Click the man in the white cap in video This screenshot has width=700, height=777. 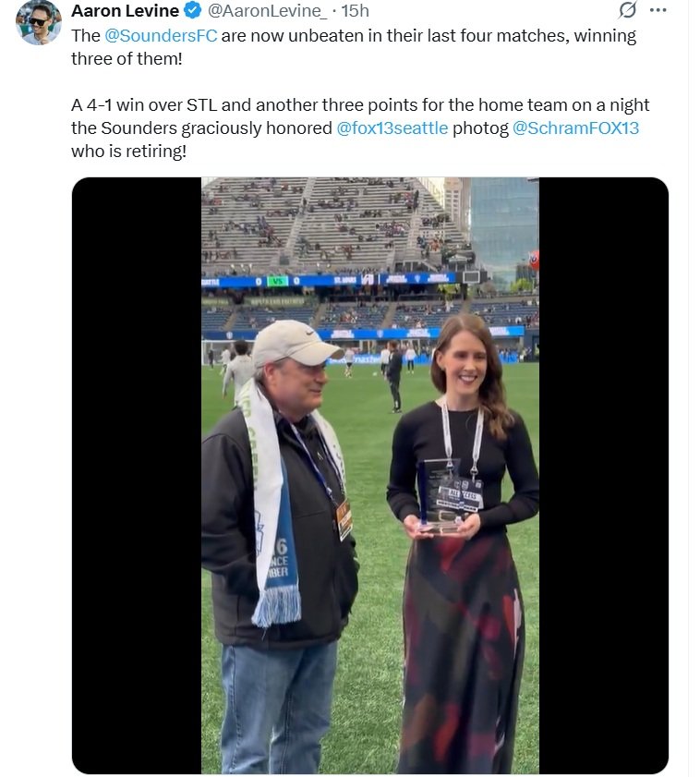286,370
